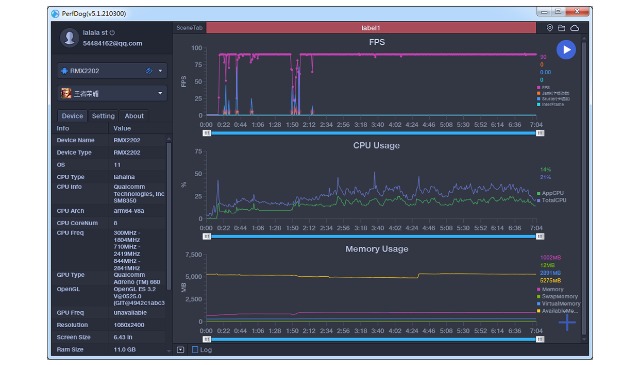Viewport: 640px width, 365px height.
Task: Click the user avatar icon
Action: click(69, 38)
